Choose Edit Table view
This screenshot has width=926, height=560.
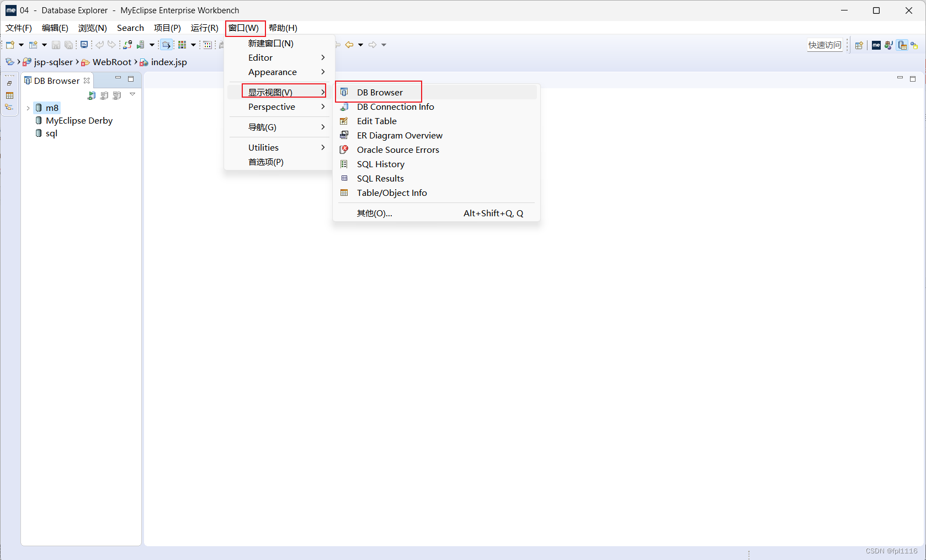[437, 121]
